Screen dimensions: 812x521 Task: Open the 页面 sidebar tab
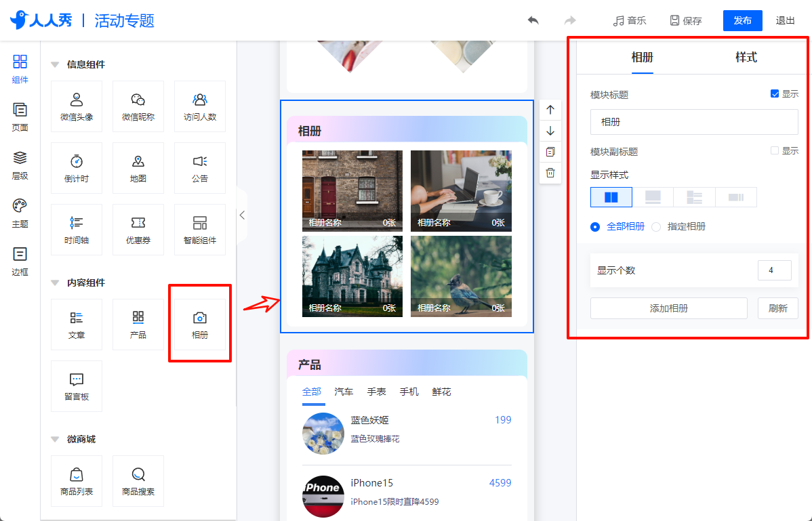[x=20, y=117]
